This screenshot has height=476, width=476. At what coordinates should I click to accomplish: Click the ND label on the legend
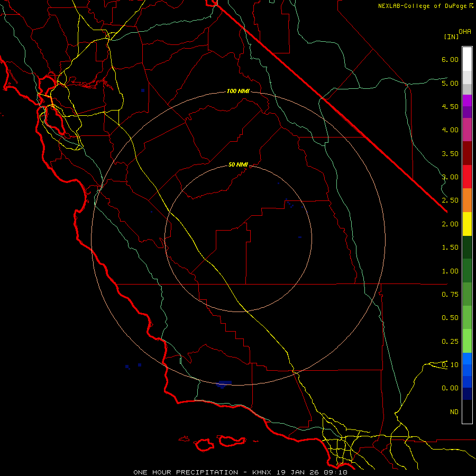click(x=454, y=412)
